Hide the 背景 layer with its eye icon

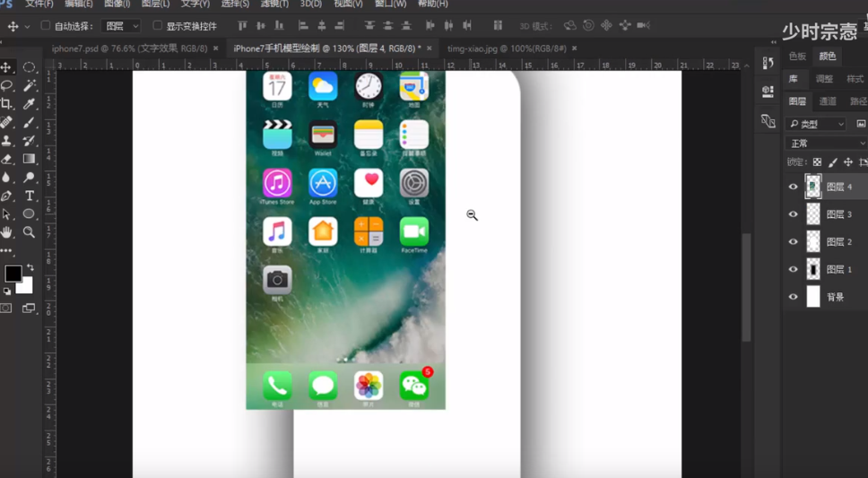[794, 297]
